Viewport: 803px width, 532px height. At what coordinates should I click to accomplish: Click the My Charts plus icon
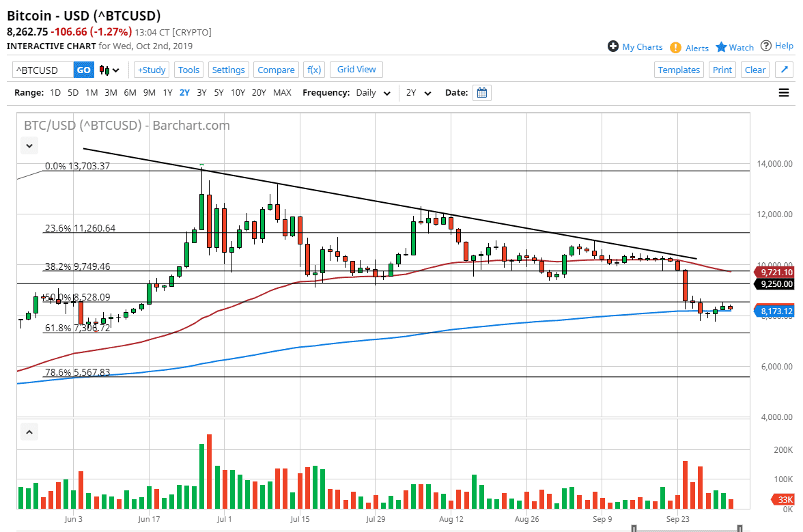pyautogui.click(x=613, y=46)
